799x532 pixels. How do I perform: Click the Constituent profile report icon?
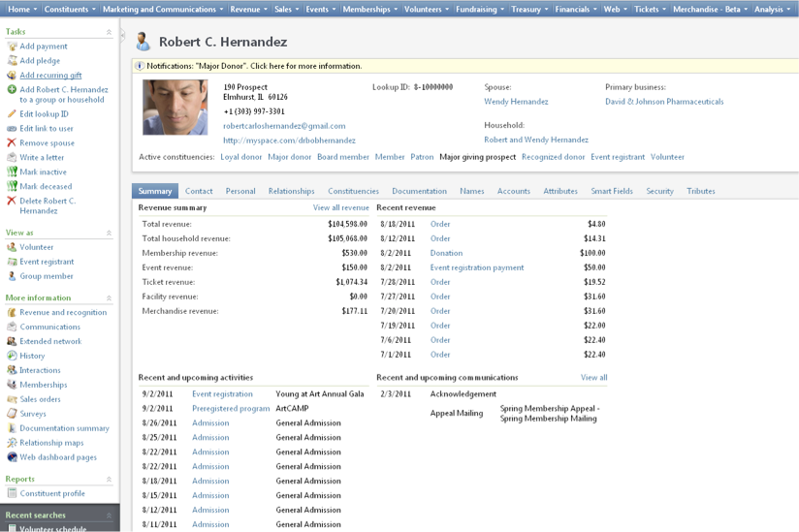click(12, 493)
